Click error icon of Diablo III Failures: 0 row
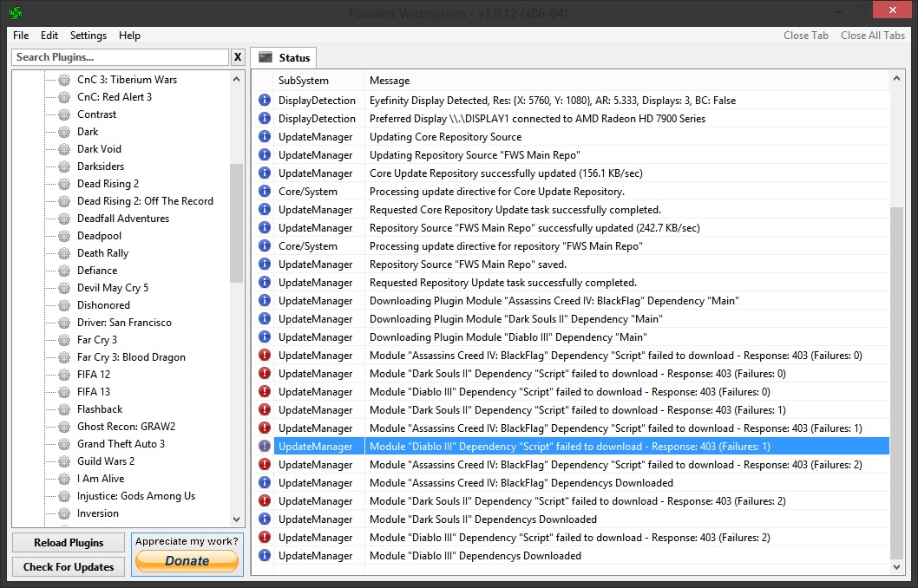This screenshot has height=588, width=918. [x=265, y=391]
